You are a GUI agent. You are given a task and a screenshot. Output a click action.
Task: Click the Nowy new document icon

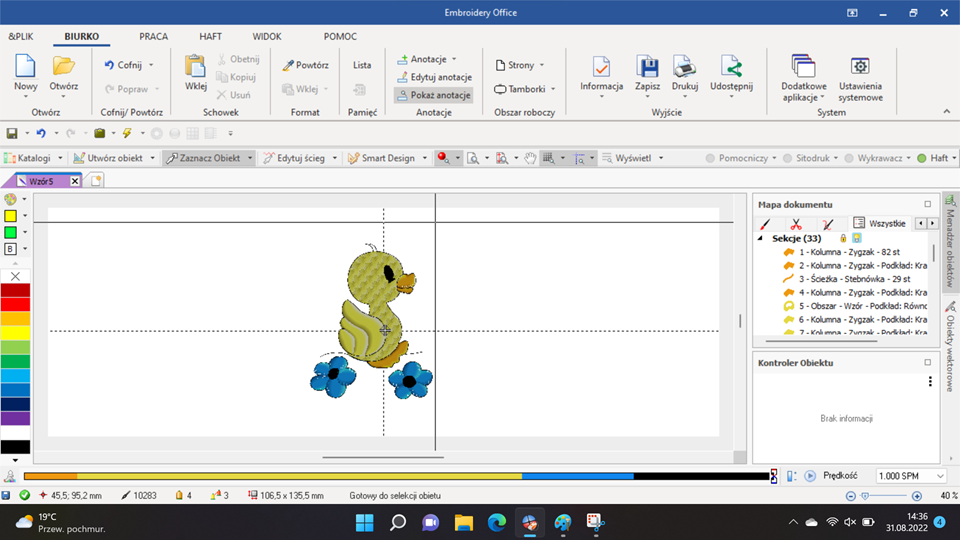[x=26, y=68]
